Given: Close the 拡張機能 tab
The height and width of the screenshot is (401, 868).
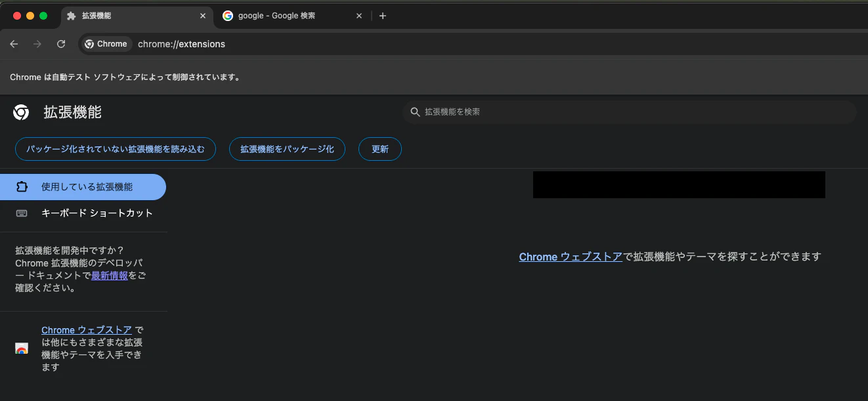Looking at the screenshot, I should [x=203, y=16].
